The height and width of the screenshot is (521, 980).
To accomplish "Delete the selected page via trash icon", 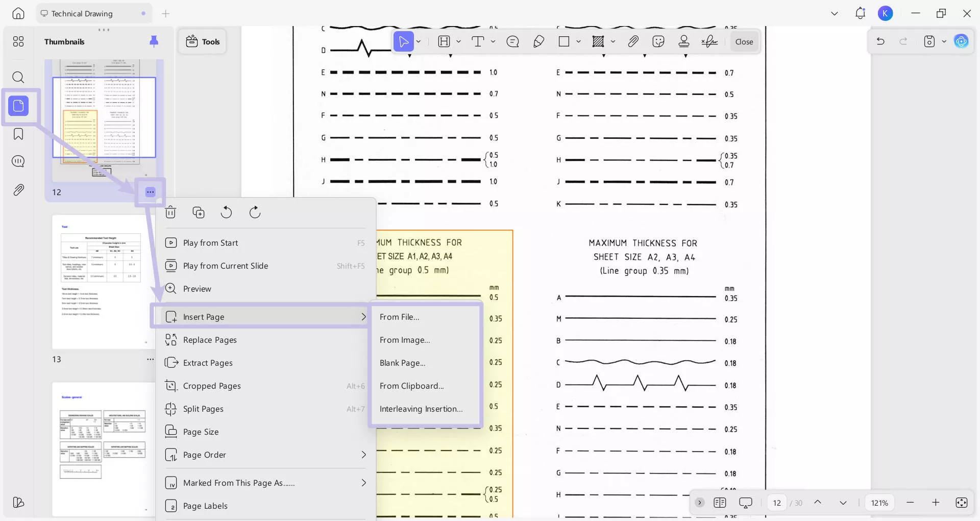I will [170, 212].
